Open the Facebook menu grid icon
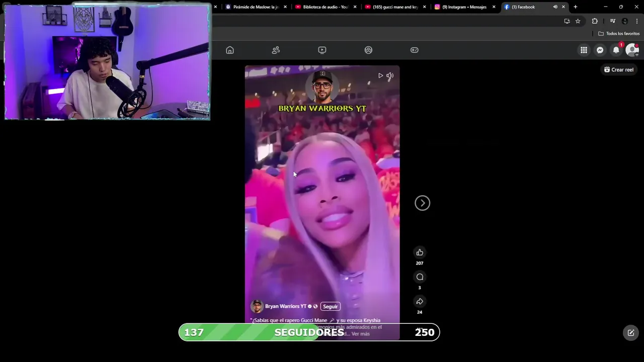The image size is (644, 362). (x=584, y=50)
